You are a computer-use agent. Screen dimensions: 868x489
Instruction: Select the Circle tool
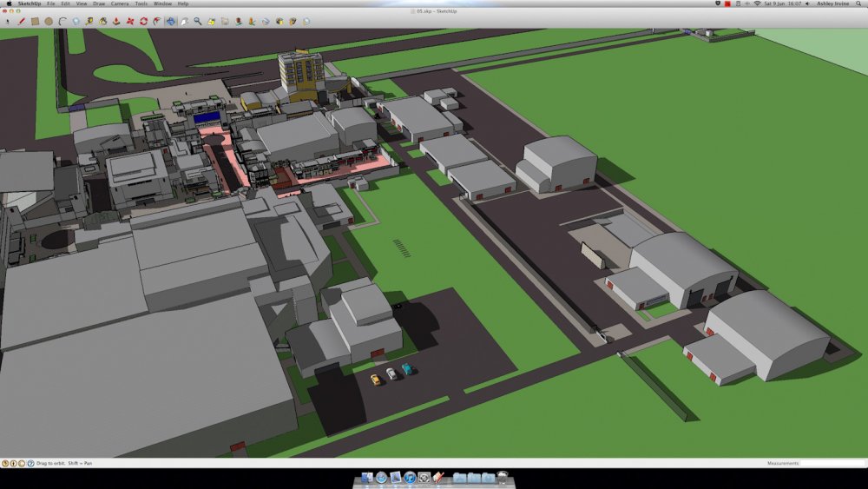tap(49, 22)
